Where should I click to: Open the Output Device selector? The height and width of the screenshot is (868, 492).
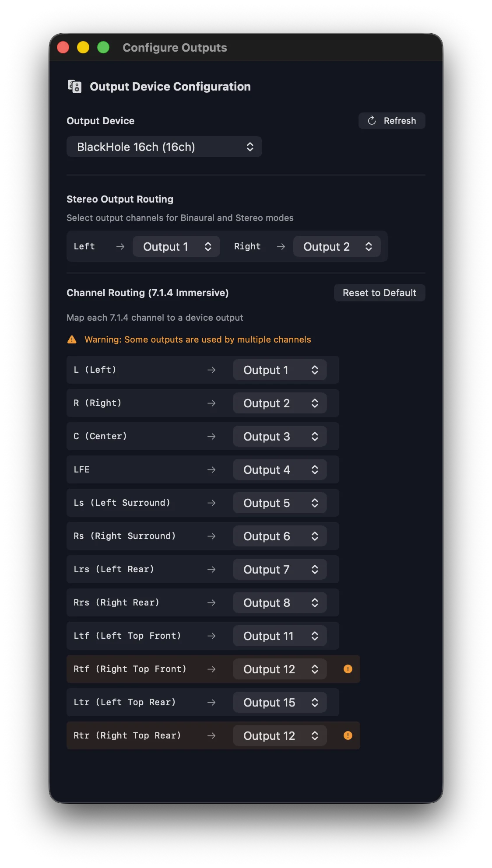click(x=164, y=147)
